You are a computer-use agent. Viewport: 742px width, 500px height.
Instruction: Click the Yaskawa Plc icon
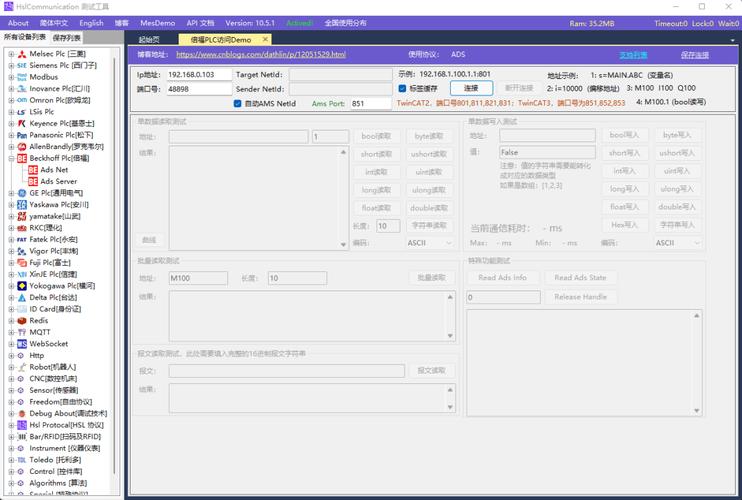click(x=22, y=204)
